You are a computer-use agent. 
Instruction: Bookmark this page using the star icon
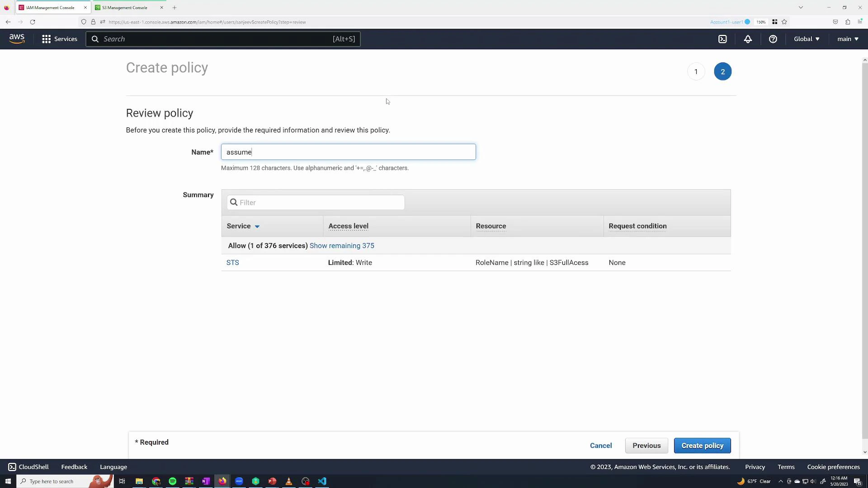tap(785, 22)
